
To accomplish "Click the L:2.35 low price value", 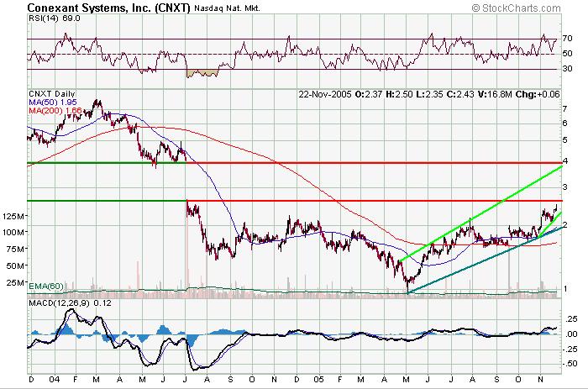I will (x=429, y=95).
